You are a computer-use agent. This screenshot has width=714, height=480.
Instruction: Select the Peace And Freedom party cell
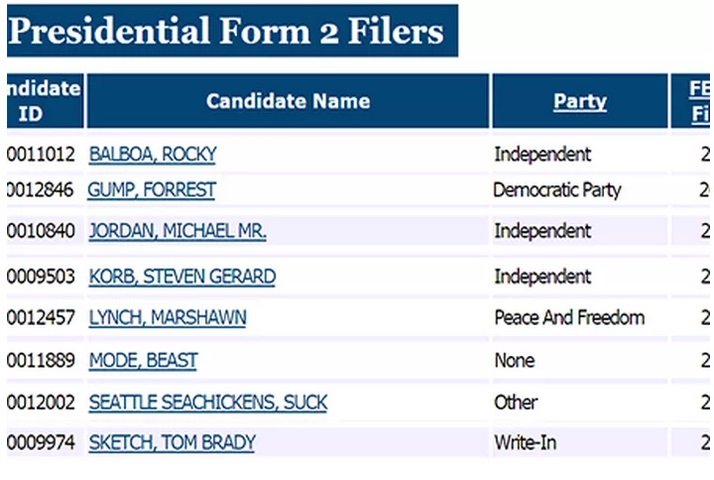[569, 318]
